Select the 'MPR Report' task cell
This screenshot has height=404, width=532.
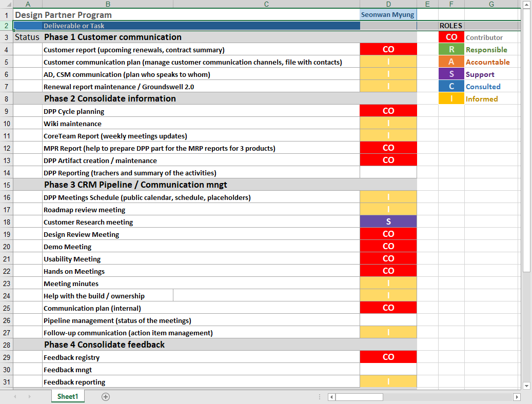point(201,148)
